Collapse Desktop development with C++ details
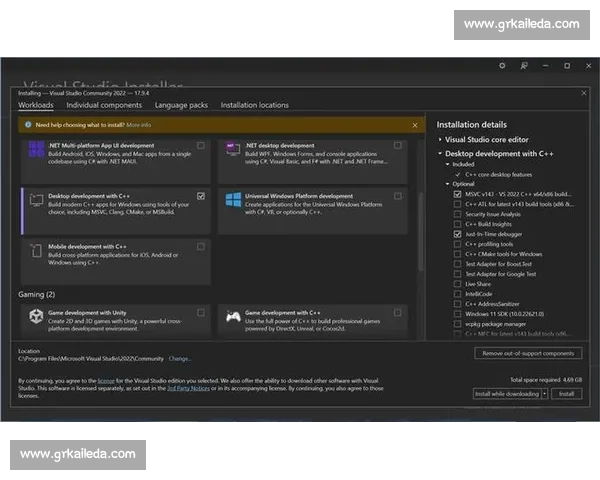 [x=440, y=153]
